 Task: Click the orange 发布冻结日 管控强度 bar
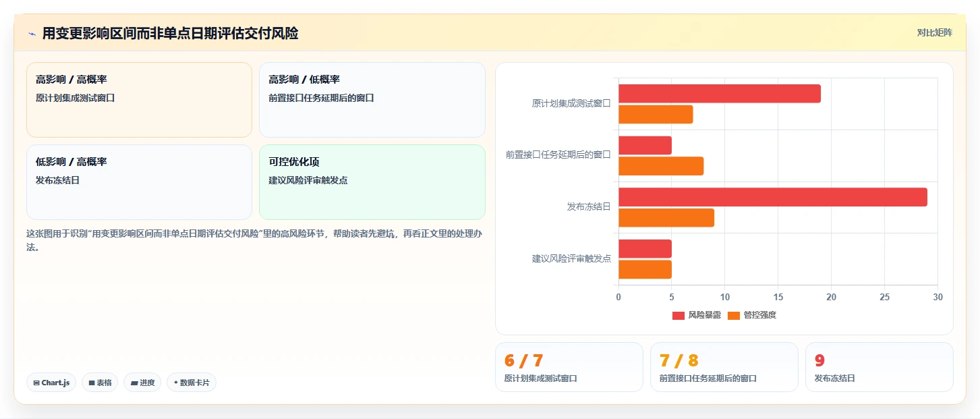(666, 218)
